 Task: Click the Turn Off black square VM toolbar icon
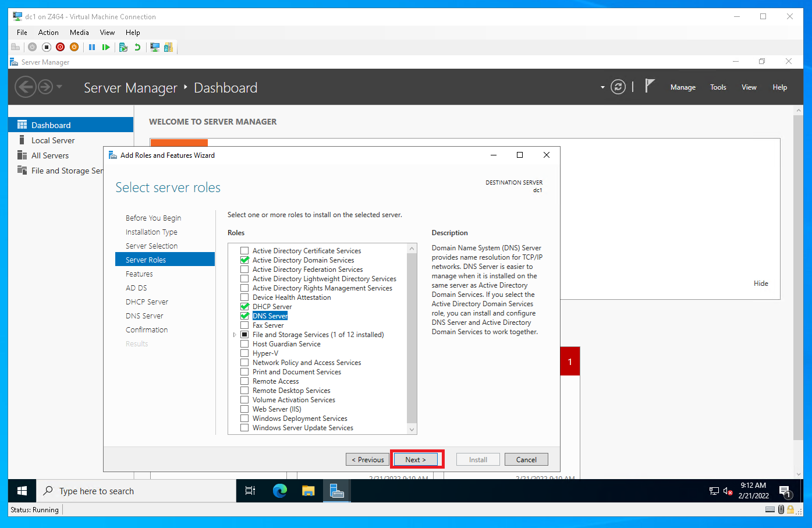(x=47, y=47)
